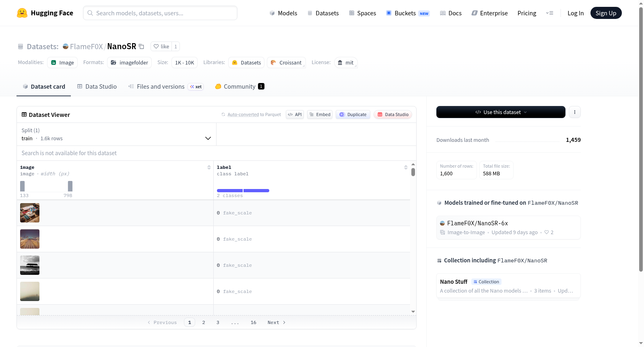Select the 1K - 10K size tag
This screenshot has width=644, height=347.
pos(184,62)
